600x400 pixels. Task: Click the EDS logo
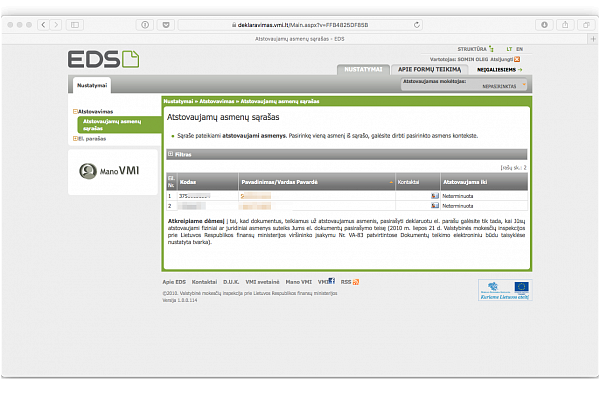pos(105,60)
